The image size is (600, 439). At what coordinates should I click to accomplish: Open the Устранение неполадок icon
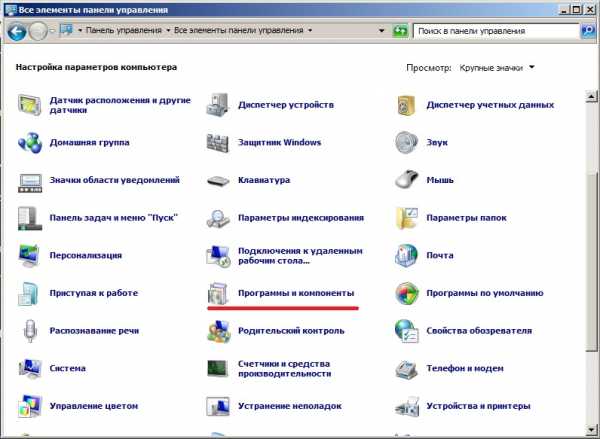(218, 406)
